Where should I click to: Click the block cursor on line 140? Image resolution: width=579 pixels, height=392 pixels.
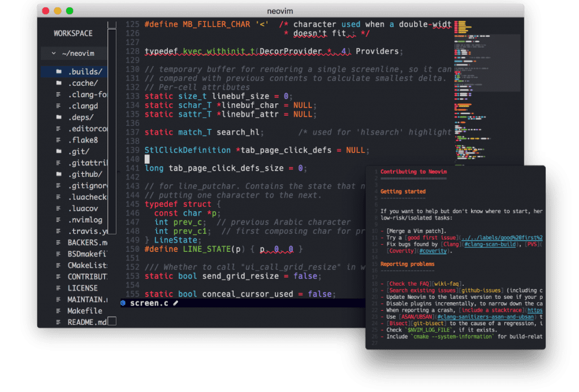pos(147,159)
